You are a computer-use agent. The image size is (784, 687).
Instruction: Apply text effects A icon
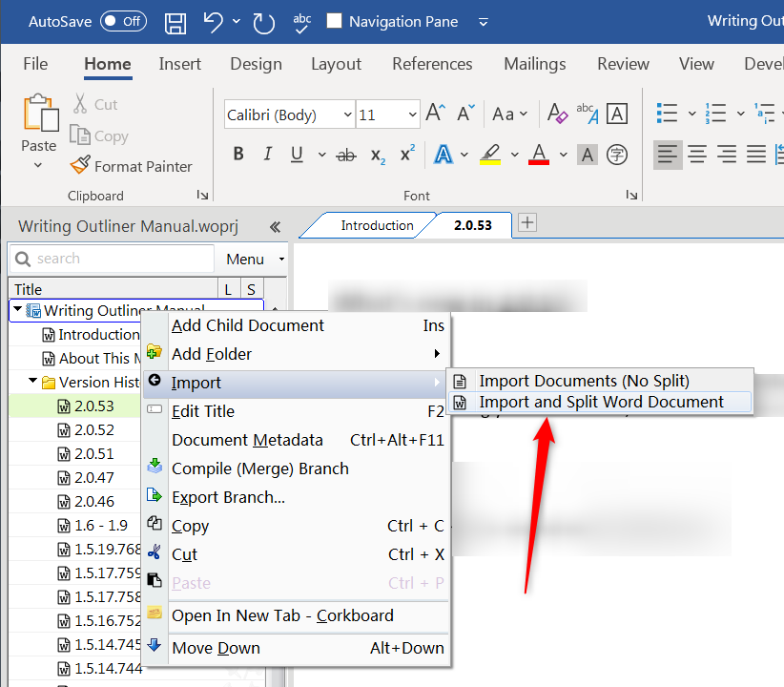click(x=443, y=155)
